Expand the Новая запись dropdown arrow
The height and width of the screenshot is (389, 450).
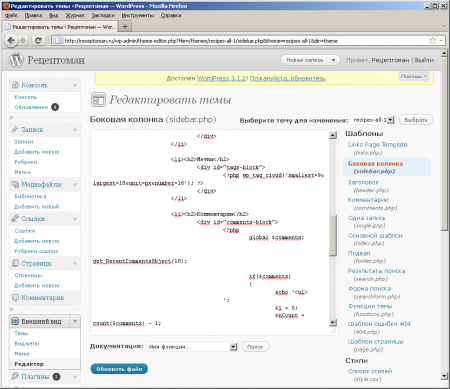coord(333,60)
